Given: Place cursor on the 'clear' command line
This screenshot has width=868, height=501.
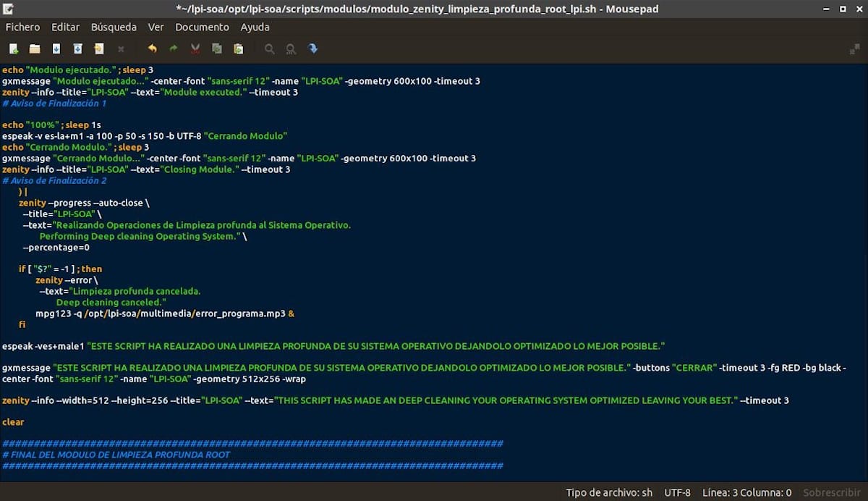Looking at the screenshot, I should coord(13,422).
